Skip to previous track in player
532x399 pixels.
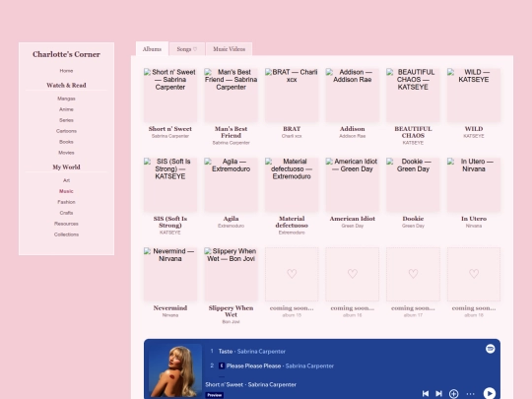(426, 393)
